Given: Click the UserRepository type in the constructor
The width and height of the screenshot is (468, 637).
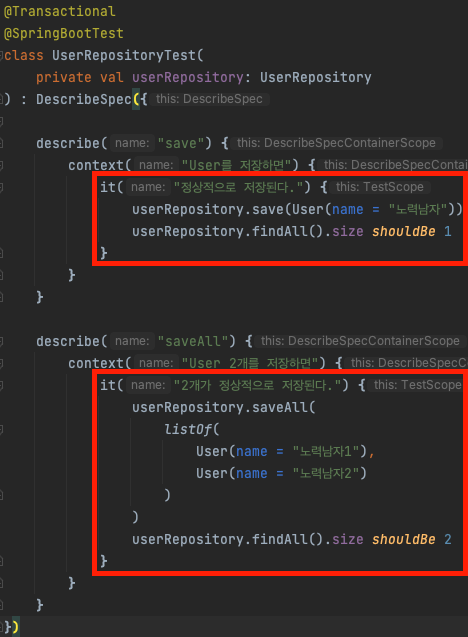Looking at the screenshot, I should pyautogui.click(x=316, y=78).
